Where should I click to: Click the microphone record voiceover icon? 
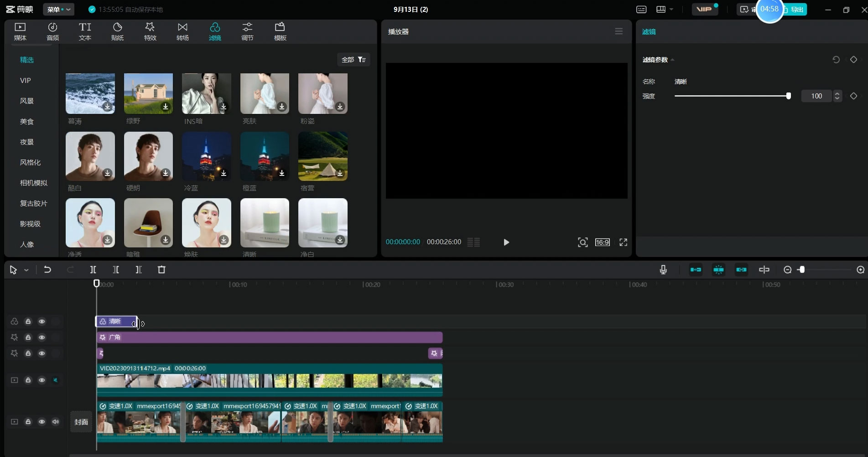[663, 270]
